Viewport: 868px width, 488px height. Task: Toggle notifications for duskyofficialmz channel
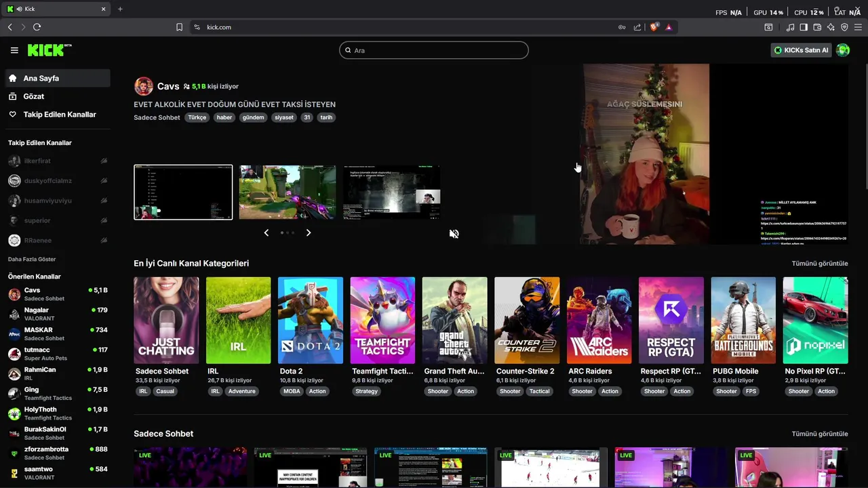[104, 181]
